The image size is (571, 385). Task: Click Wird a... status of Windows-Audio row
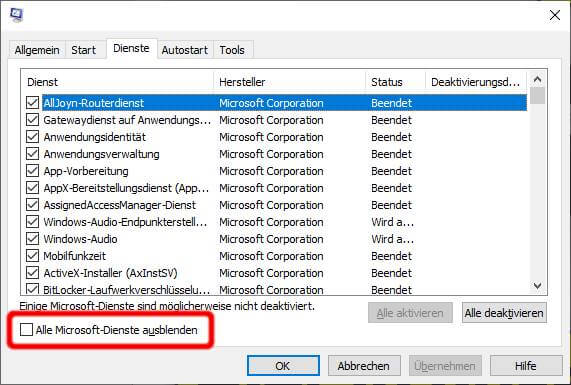tap(393, 239)
